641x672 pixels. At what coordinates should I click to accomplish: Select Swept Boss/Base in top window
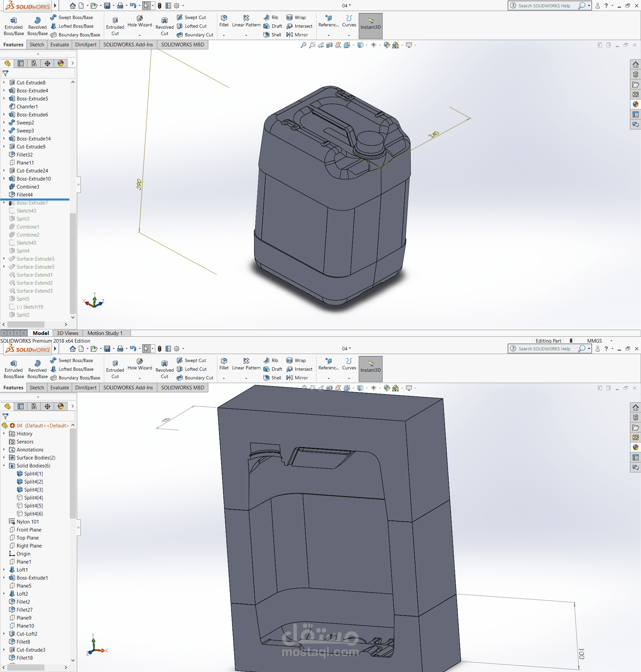[72, 17]
